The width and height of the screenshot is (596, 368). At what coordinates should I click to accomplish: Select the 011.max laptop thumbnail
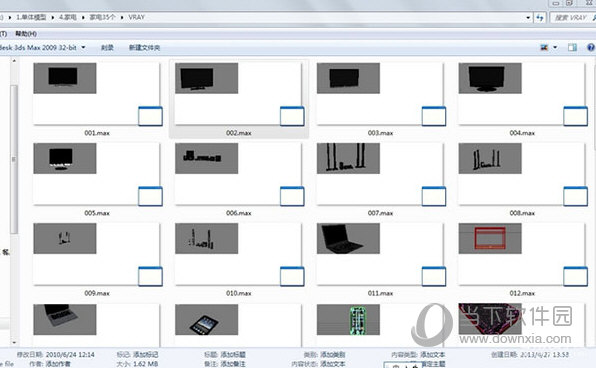[x=348, y=238]
